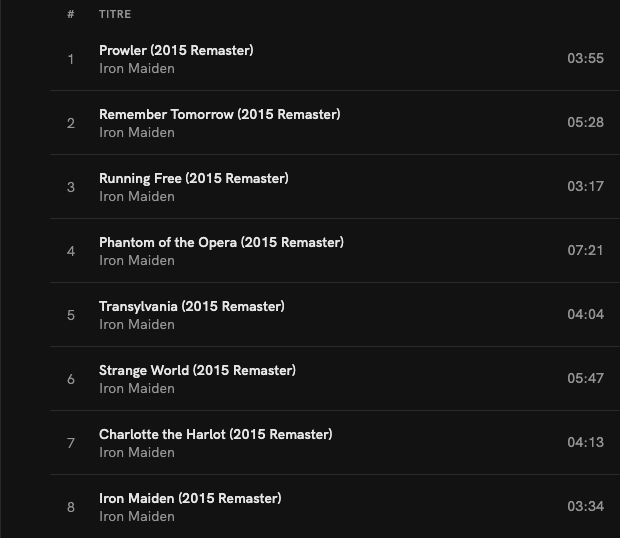This screenshot has height=538, width=620.
Task: Select Strange World (2015 Remaster) title
Action: pyautogui.click(x=197, y=370)
